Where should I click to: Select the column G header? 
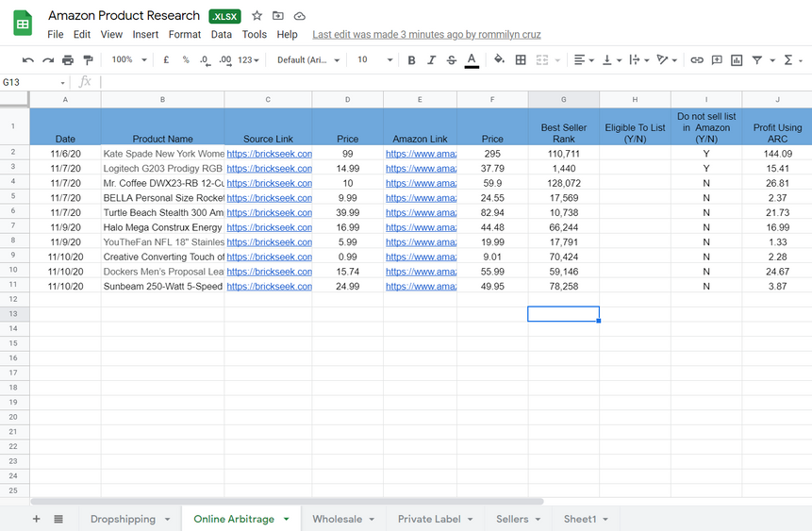(x=563, y=99)
